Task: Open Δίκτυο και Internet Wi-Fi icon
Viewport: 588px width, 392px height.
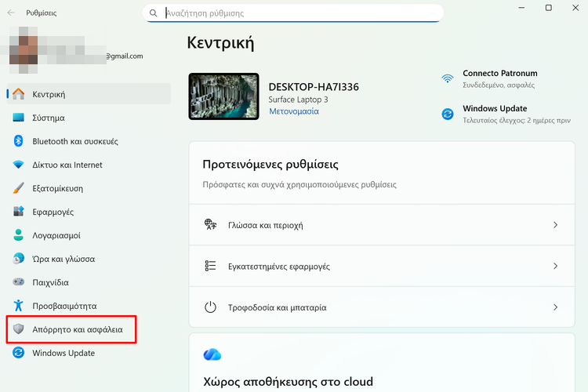Action: [x=20, y=165]
